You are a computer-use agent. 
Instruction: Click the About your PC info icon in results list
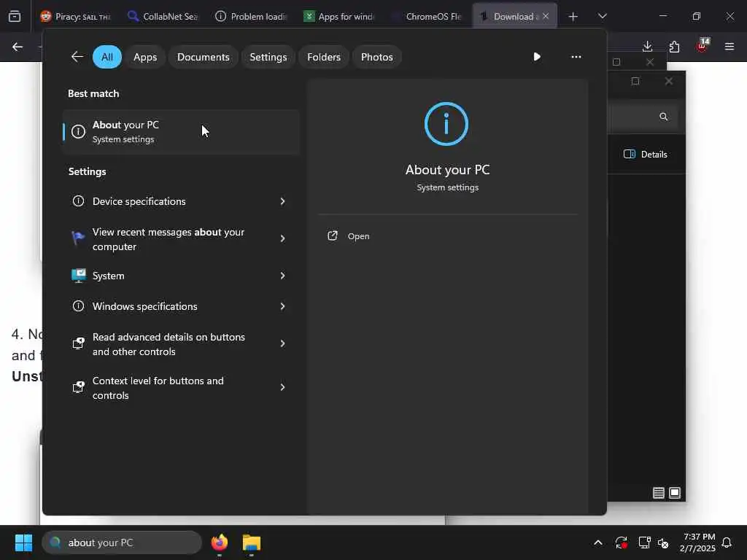pos(78,131)
